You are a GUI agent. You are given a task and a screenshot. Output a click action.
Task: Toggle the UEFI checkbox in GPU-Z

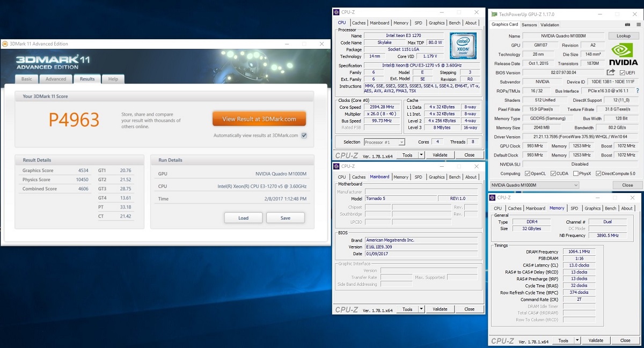click(x=622, y=73)
